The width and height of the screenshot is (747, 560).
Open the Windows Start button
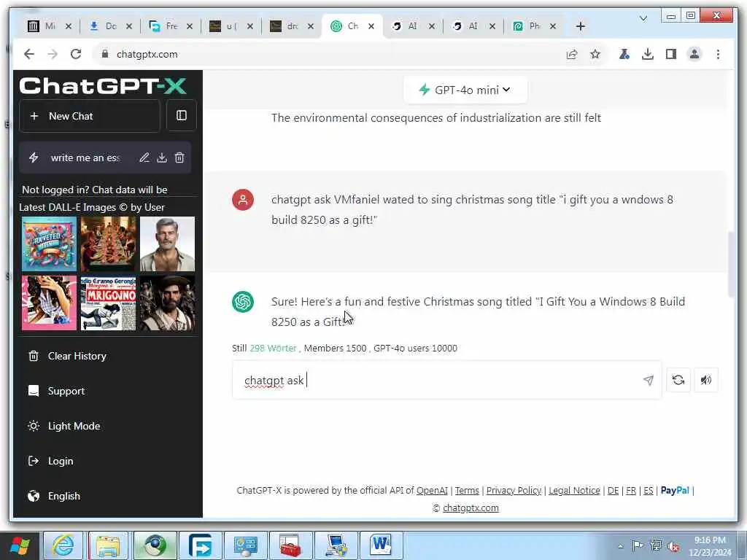point(19,545)
